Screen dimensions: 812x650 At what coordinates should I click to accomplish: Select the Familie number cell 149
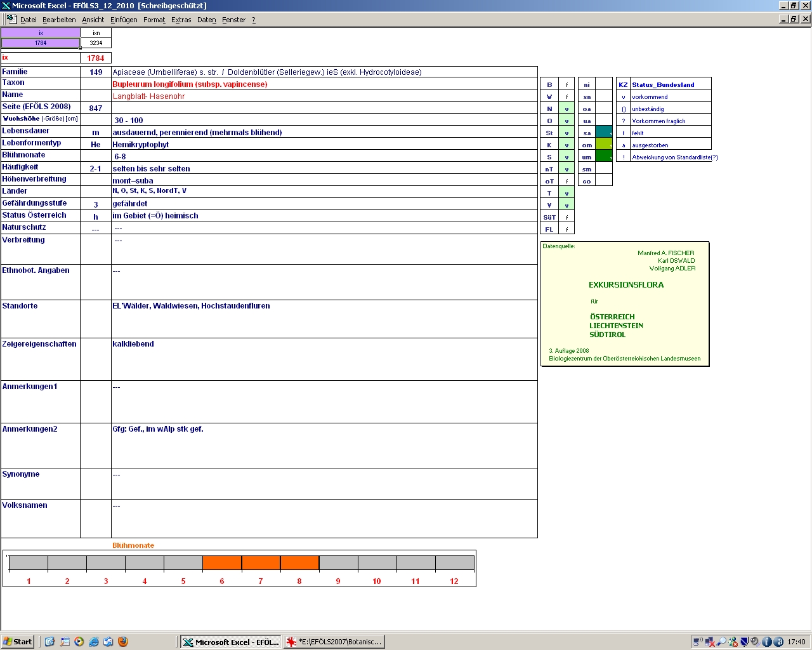(96, 72)
